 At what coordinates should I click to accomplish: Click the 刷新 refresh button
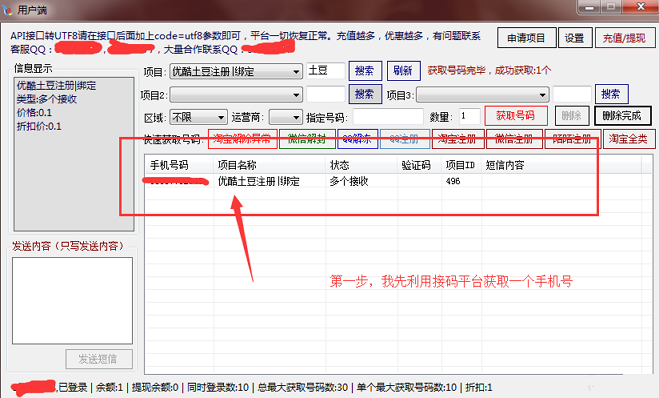click(x=403, y=71)
